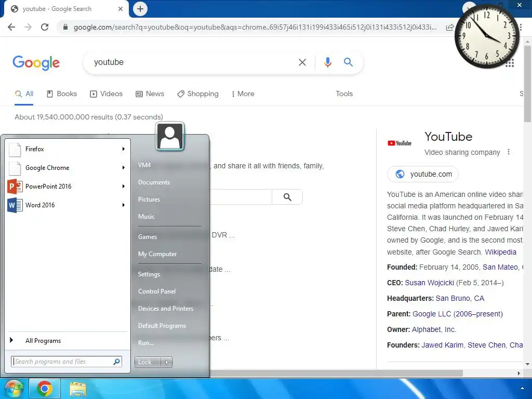Open the Alphabet, Inc. link
Viewport: 532px width, 399px height.
434,329
